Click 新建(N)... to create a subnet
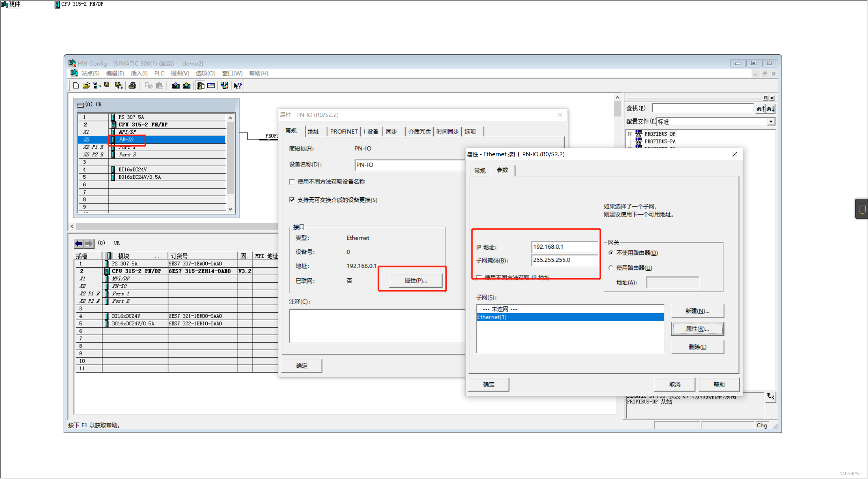Screen dimensions: 868x479 (697, 311)
